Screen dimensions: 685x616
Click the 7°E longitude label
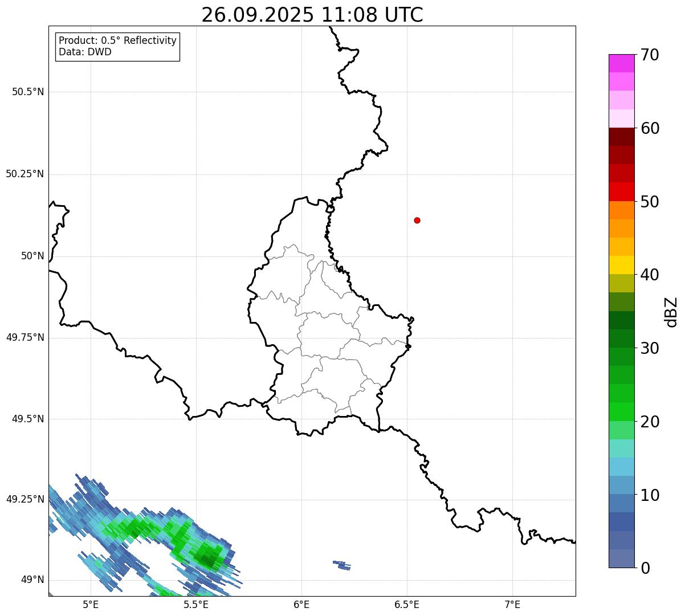(x=512, y=605)
